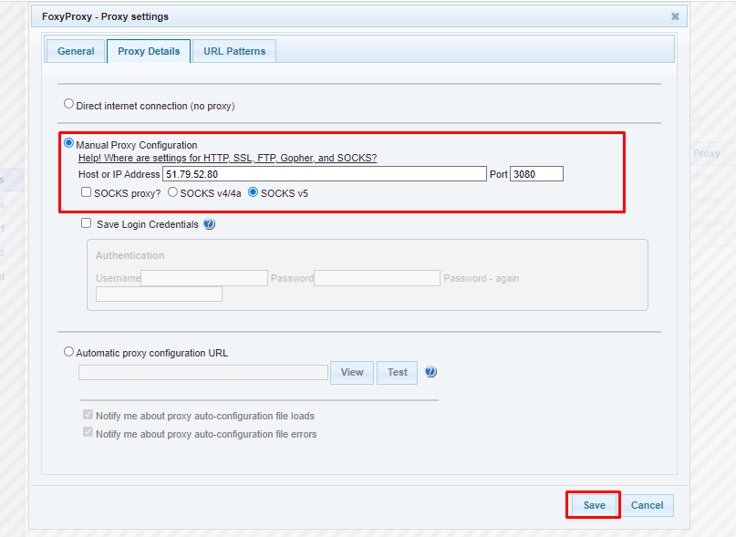The image size is (736, 537).
Task: Click the automatic proxy configuration URL field
Action: tap(203, 372)
